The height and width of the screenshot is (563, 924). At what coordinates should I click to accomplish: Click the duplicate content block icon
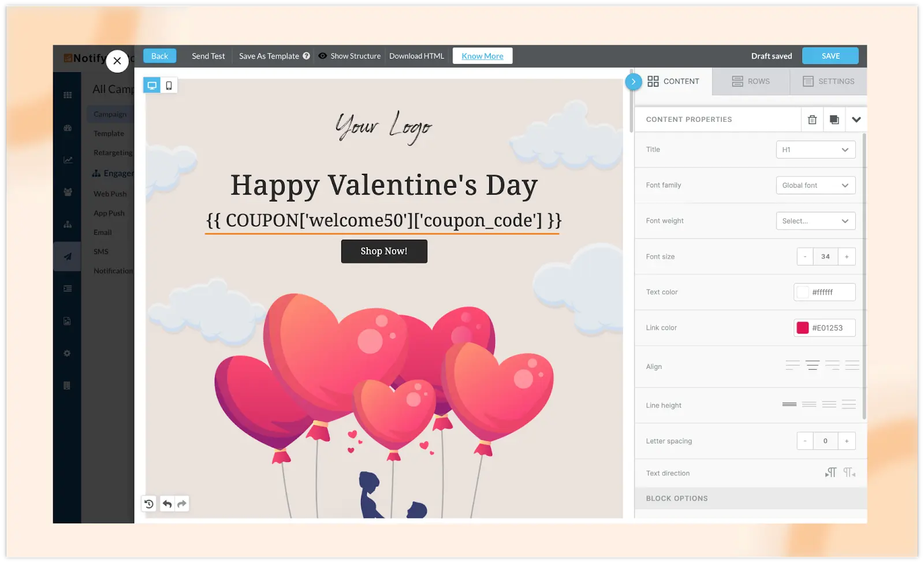834,120
